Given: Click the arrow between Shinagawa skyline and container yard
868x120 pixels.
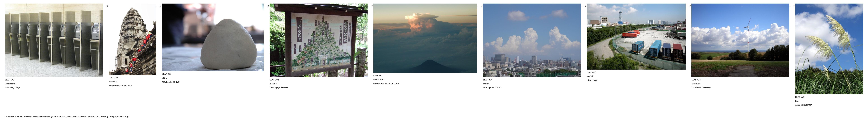Looking at the screenshot, I should click(584, 6).
